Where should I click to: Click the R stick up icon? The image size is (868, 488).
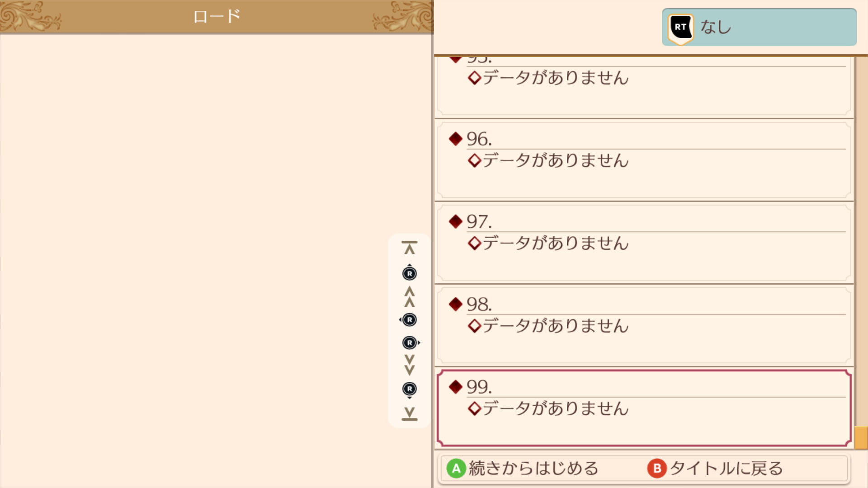410,272
